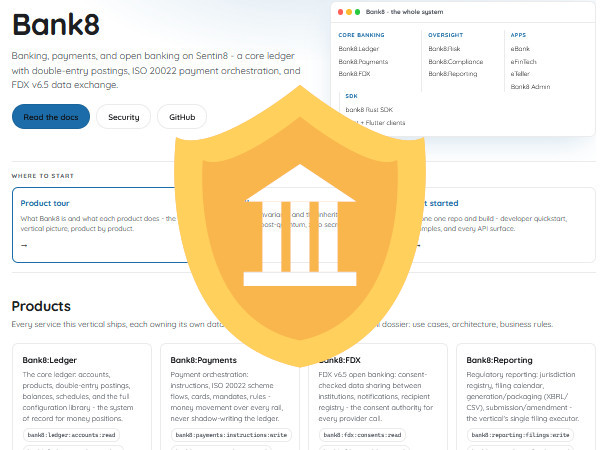
Task: Click the yellow window dot
Action: [349, 12]
